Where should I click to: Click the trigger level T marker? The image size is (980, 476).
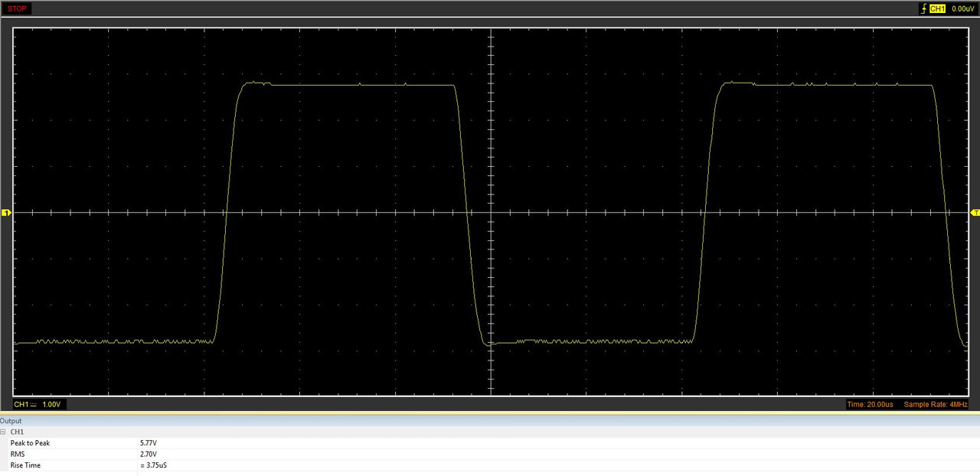tap(975, 212)
